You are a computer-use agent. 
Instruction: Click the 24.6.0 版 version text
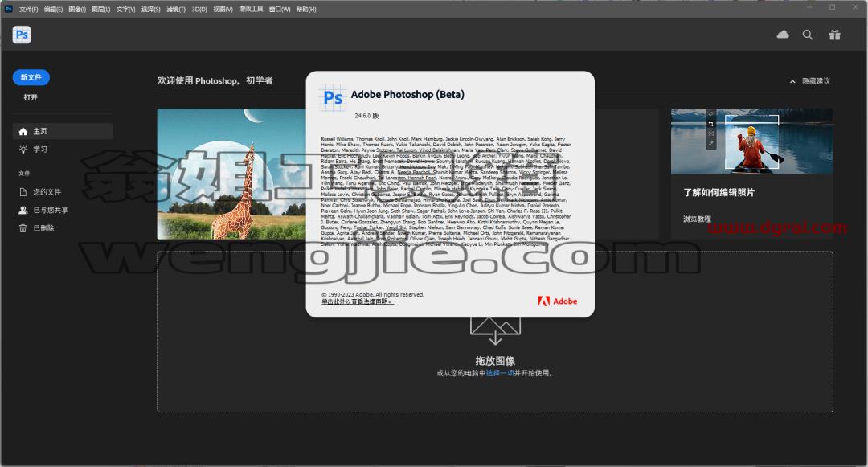tap(366, 116)
